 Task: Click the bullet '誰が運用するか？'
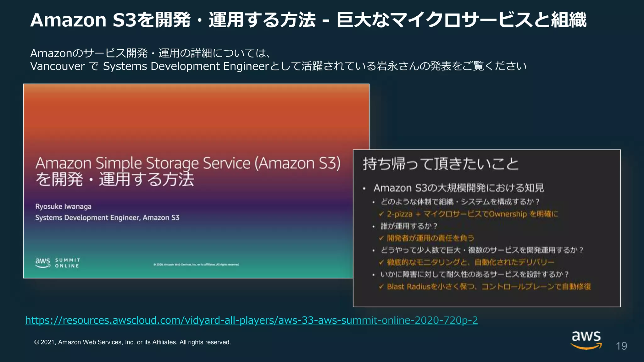(409, 226)
